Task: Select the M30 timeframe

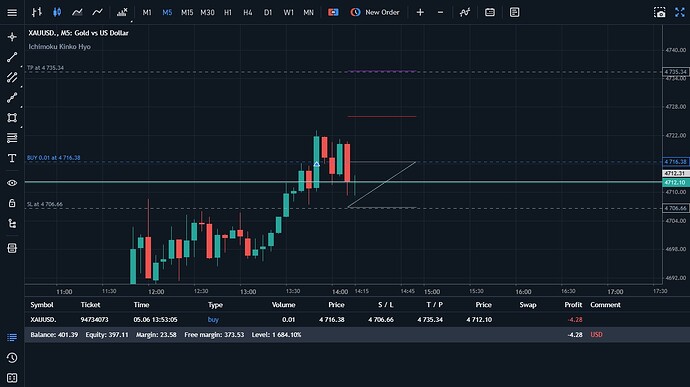Action: click(207, 12)
